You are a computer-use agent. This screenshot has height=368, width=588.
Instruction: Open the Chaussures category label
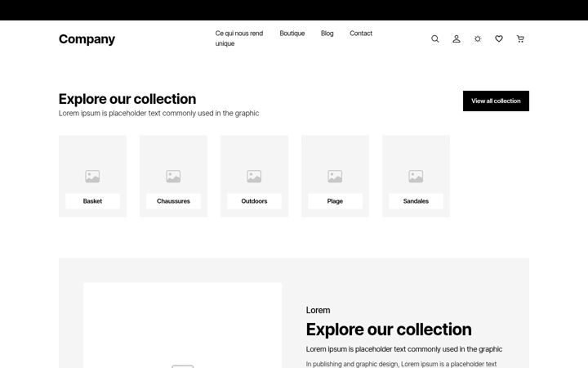173,201
